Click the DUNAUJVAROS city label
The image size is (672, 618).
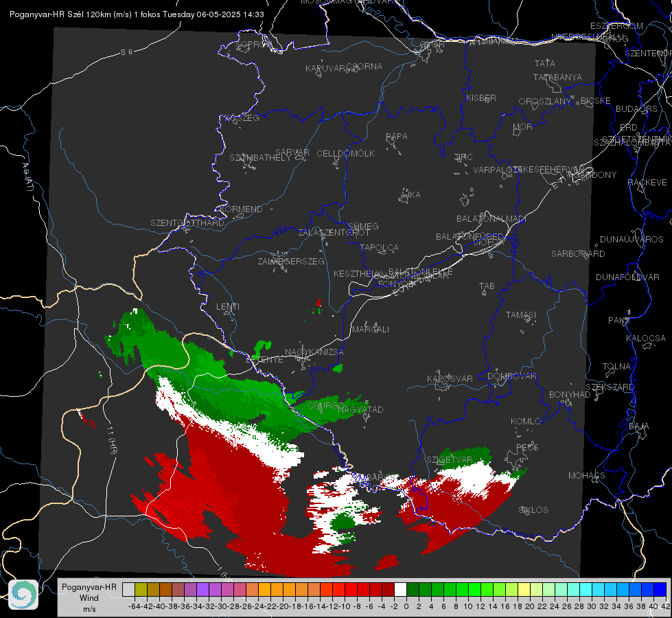(632, 240)
